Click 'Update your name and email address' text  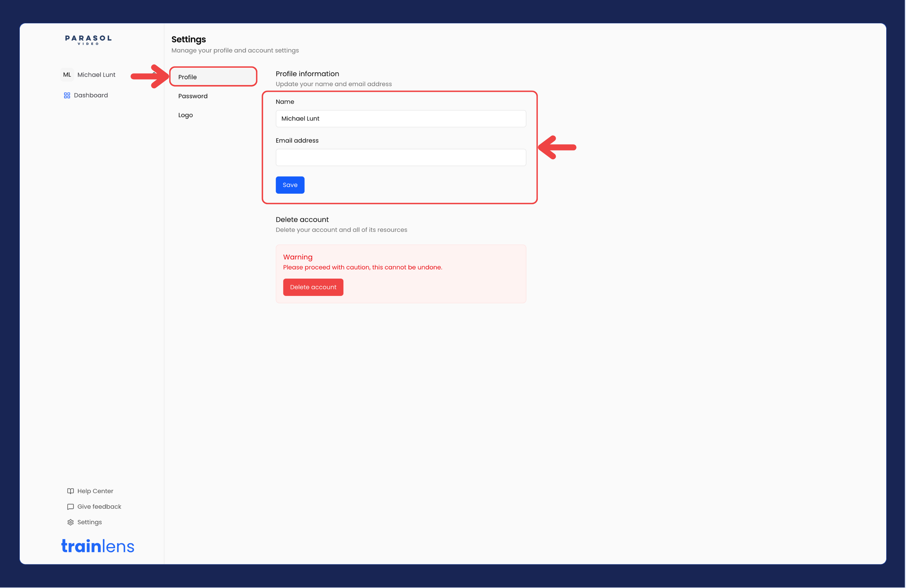pyautogui.click(x=333, y=84)
